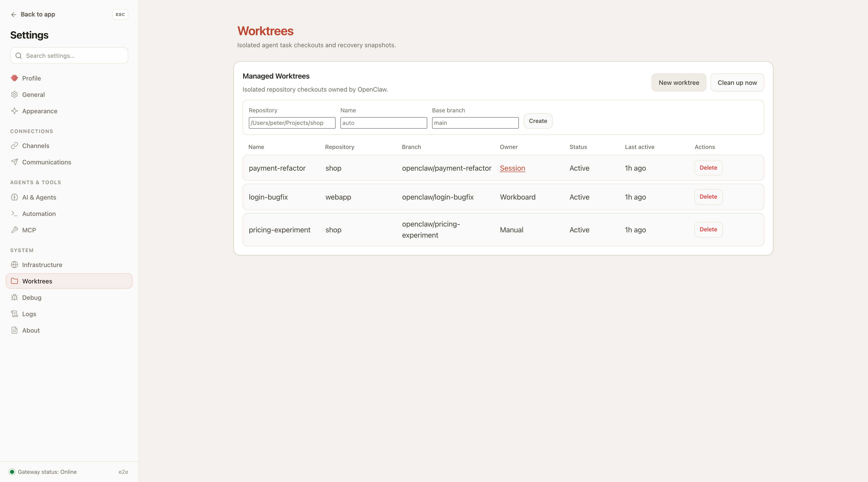Click the Debug bug icon

click(x=14, y=297)
